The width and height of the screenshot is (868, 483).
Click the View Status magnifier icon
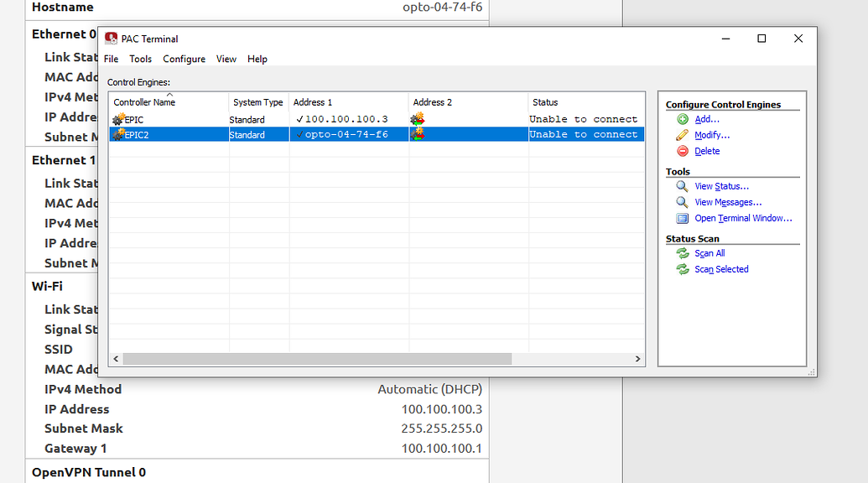pos(682,186)
